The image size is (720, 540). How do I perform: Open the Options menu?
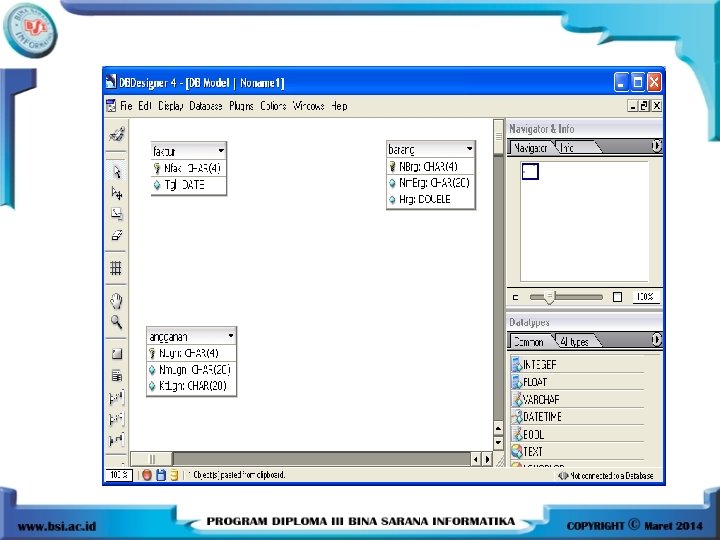click(273, 106)
